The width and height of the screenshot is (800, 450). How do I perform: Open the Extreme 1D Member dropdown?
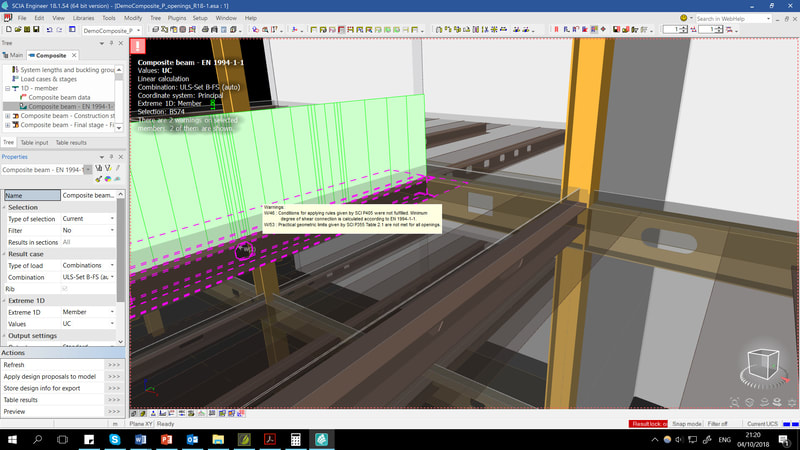(112, 312)
